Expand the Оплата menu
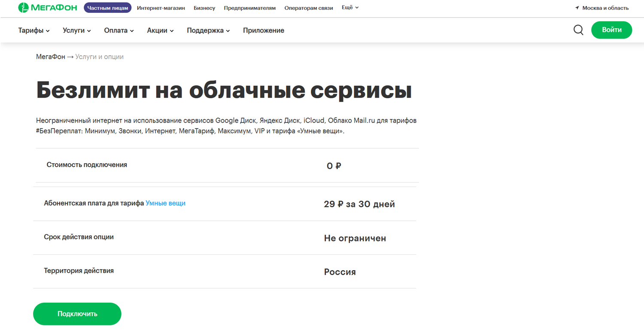The width and height of the screenshot is (644, 334). tap(119, 30)
